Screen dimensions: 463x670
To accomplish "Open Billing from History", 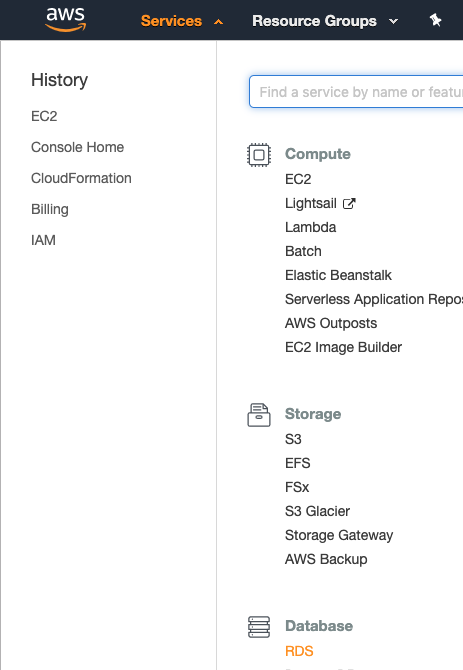I will click(50, 209).
